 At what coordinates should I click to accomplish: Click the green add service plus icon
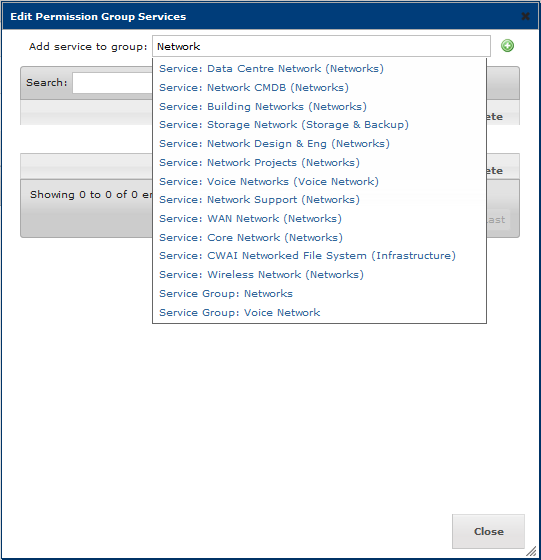(x=507, y=46)
